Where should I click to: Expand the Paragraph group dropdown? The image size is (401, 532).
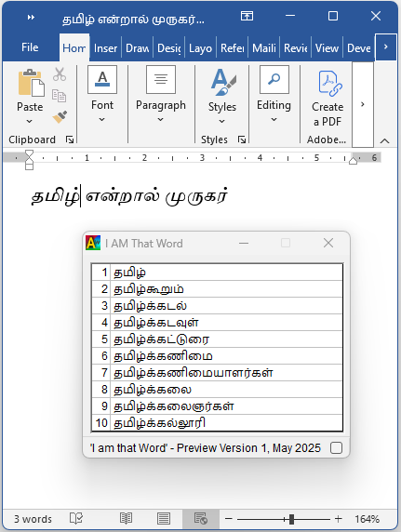[x=161, y=94]
